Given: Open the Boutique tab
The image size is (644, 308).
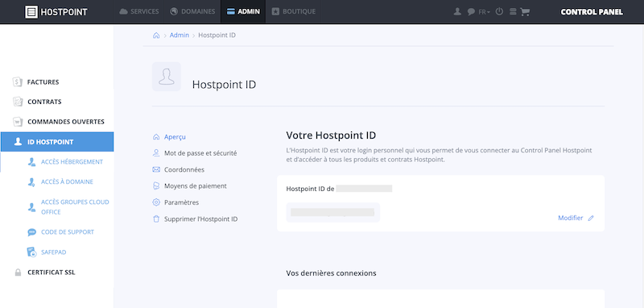Looking at the screenshot, I should tap(294, 11).
